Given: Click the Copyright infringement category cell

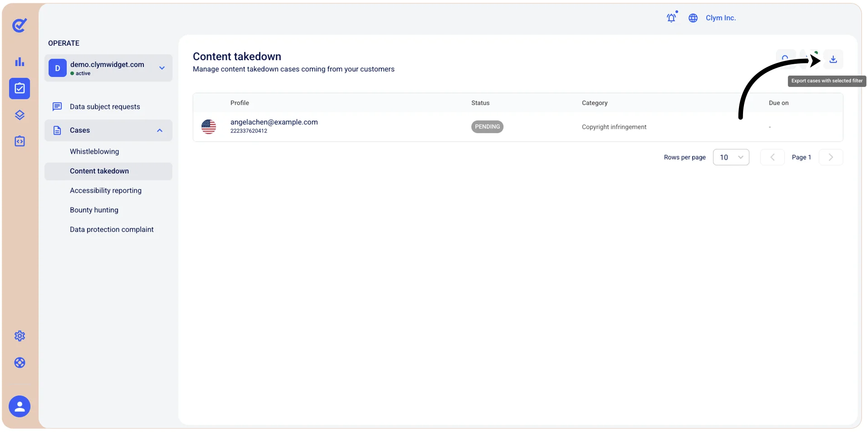Looking at the screenshot, I should 614,127.
